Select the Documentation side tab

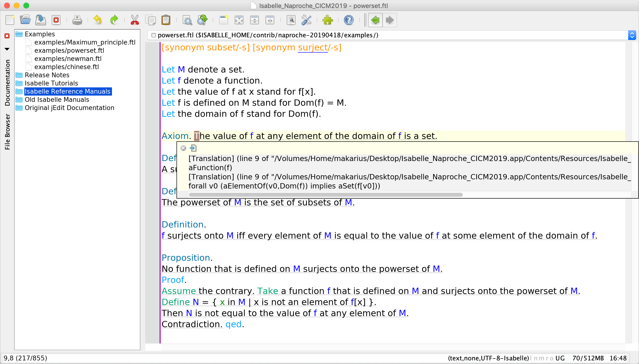click(x=7, y=83)
